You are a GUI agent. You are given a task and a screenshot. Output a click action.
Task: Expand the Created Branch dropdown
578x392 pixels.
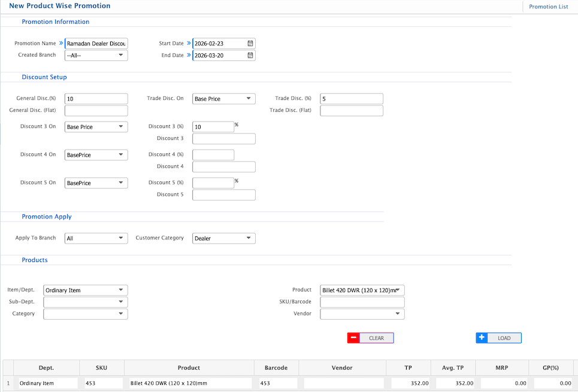point(96,55)
